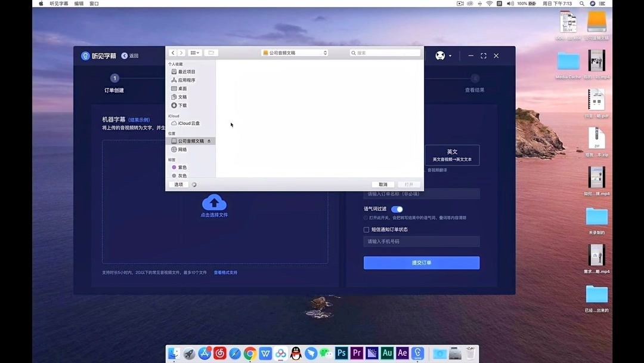This screenshot has height=363, width=644.
Task: Click the 网络 sidebar icon
Action: [181, 148]
